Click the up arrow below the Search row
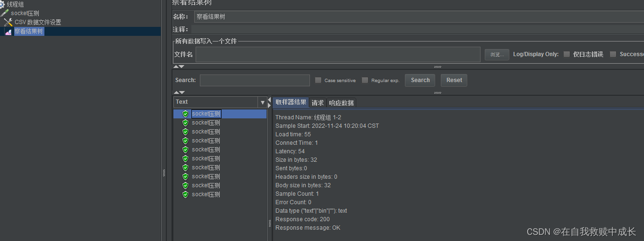This screenshot has width=644, height=241. coord(176,92)
